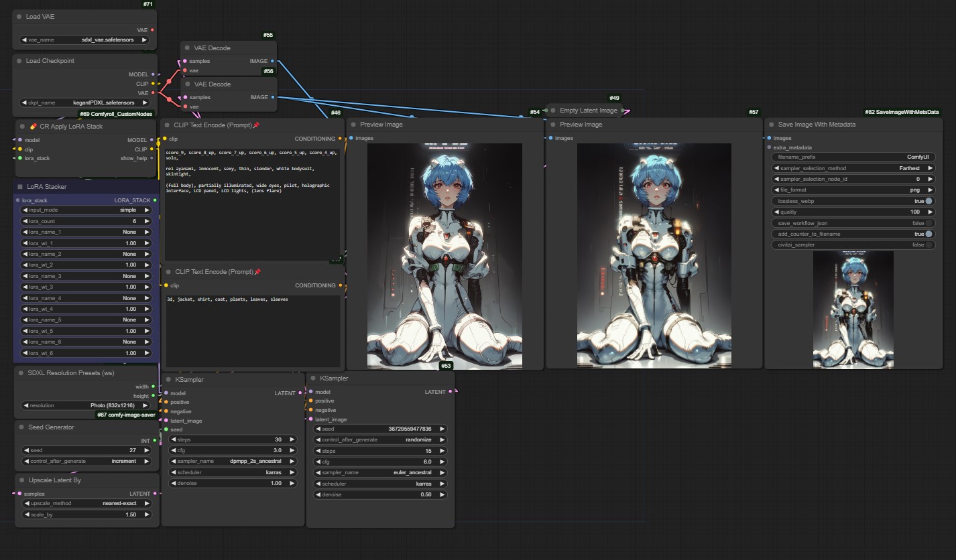Click the pin icon on the negative prompt CLIP Text Encode node
Screen dimensions: 956x560
point(257,272)
